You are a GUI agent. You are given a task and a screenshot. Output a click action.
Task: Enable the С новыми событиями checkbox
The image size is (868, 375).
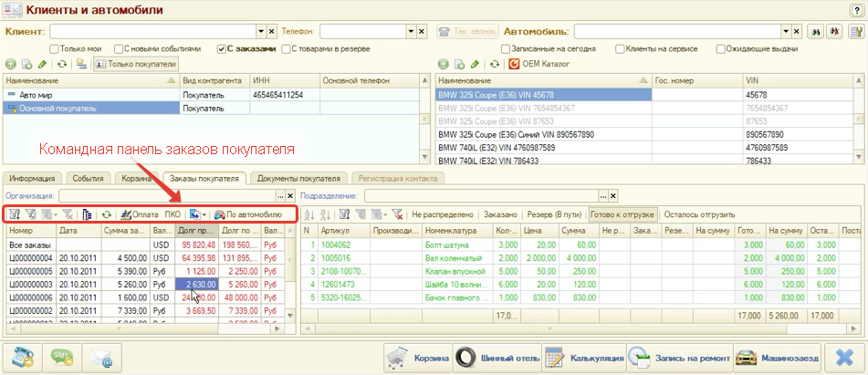[120, 48]
